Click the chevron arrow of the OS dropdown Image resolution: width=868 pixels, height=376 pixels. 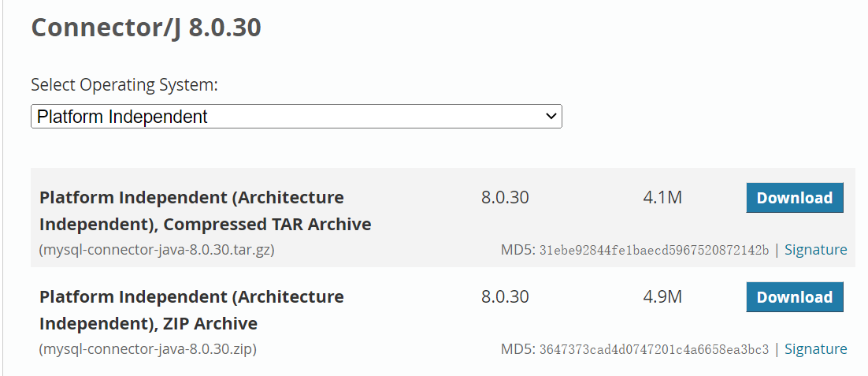click(551, 117)
